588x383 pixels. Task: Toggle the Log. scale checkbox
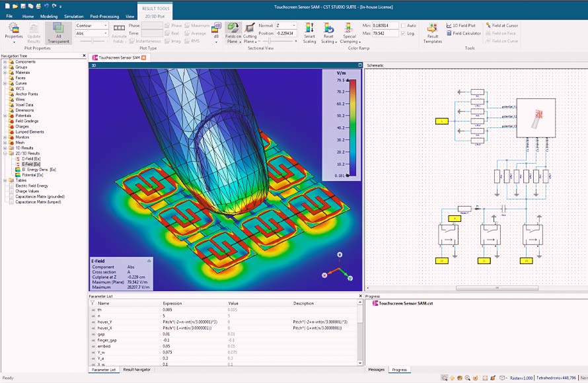tap(403, 34)
